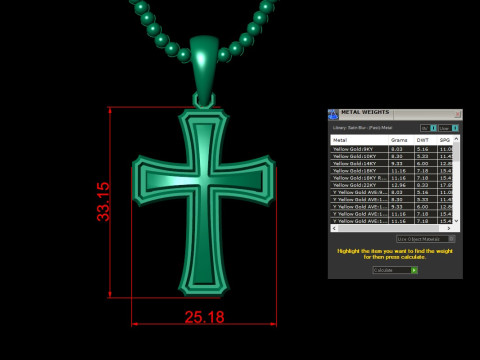Sort by the Grams column header
The height and width of the screenshot is (360, 480).
pyautogui.click(x=401, y=140)
